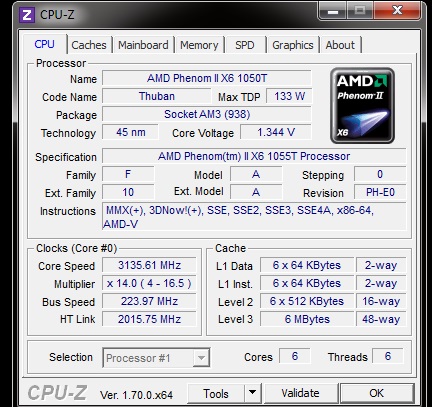
Task: Minimize the CPU-Z window
Action: [333, 10]
